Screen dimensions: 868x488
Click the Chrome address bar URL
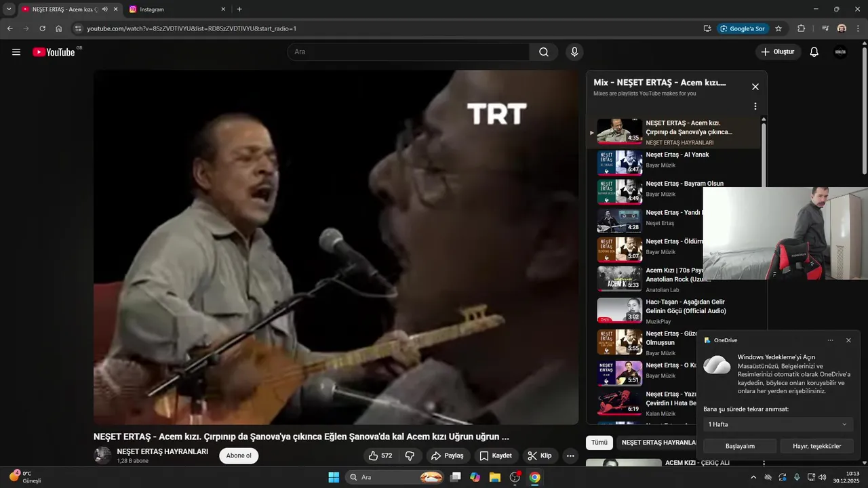(x=192, y=28)
